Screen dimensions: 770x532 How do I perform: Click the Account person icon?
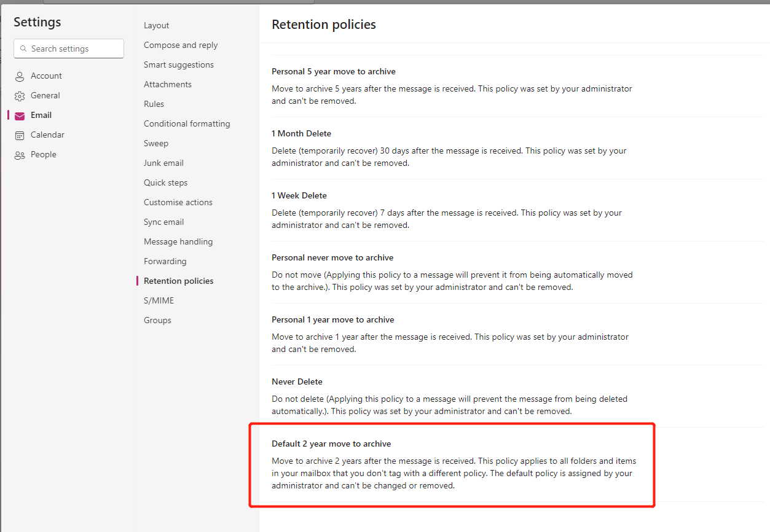click(20, 76)
